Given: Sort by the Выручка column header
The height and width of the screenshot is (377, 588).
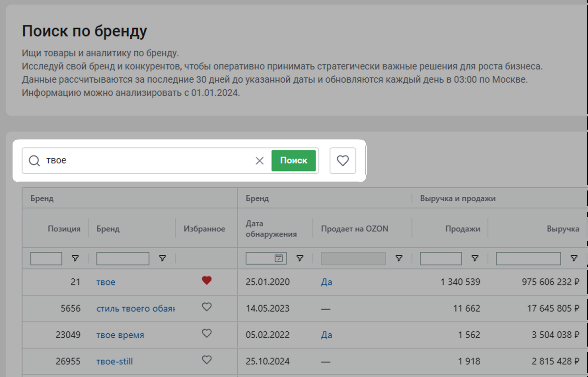Looking at the screenshot, I should [563, 229].
